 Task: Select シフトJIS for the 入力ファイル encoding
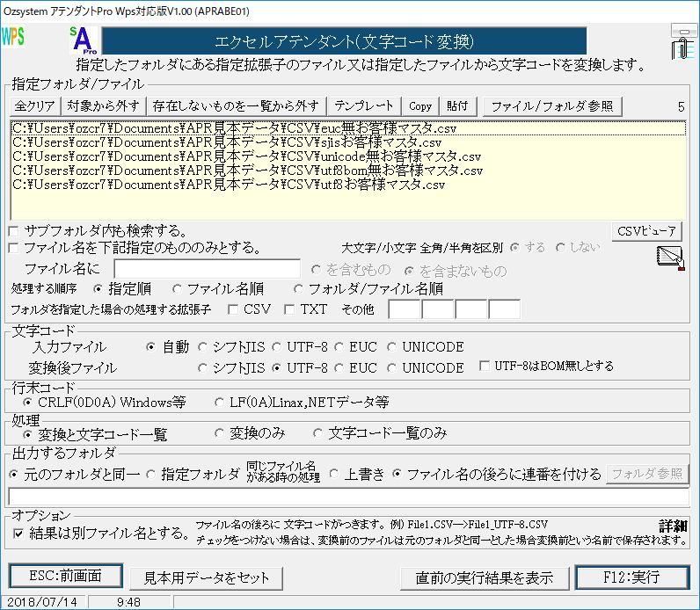coord(204,347)
